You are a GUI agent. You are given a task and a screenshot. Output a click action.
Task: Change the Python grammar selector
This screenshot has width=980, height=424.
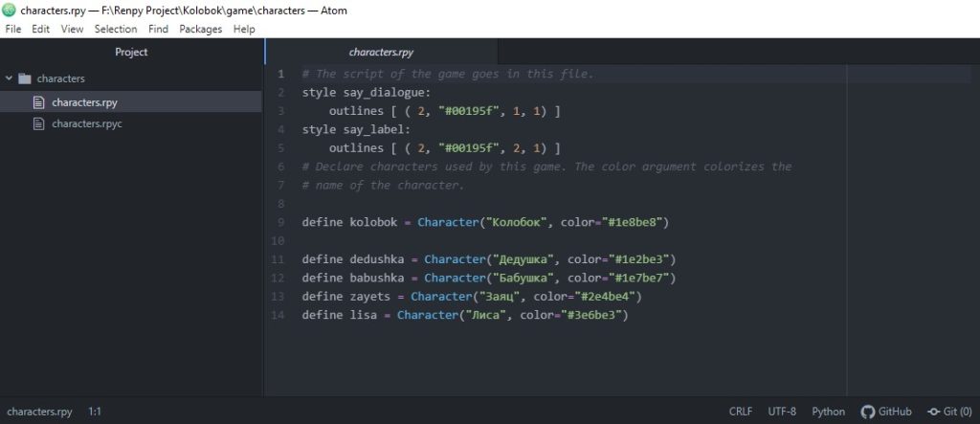coord(828,412)
